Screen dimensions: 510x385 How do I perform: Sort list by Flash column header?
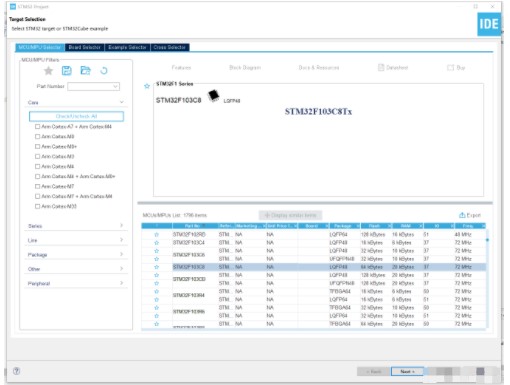click(376, 226)
